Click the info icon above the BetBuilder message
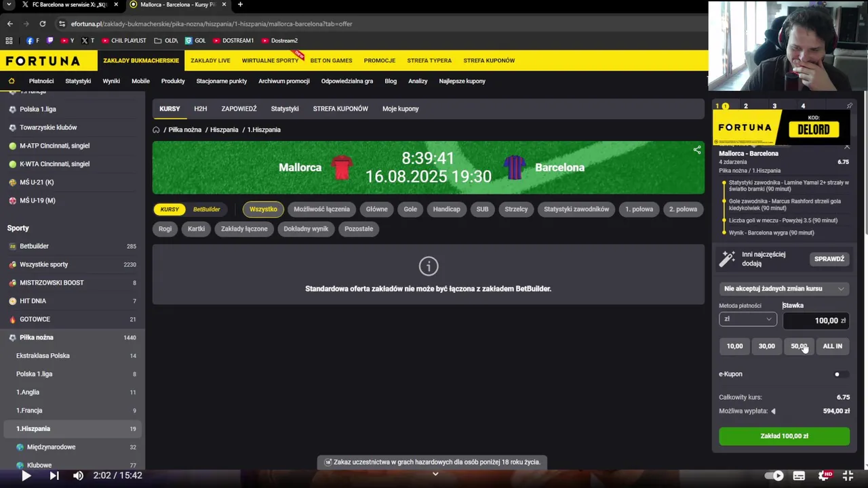868x488 pixels. point(429,266)
